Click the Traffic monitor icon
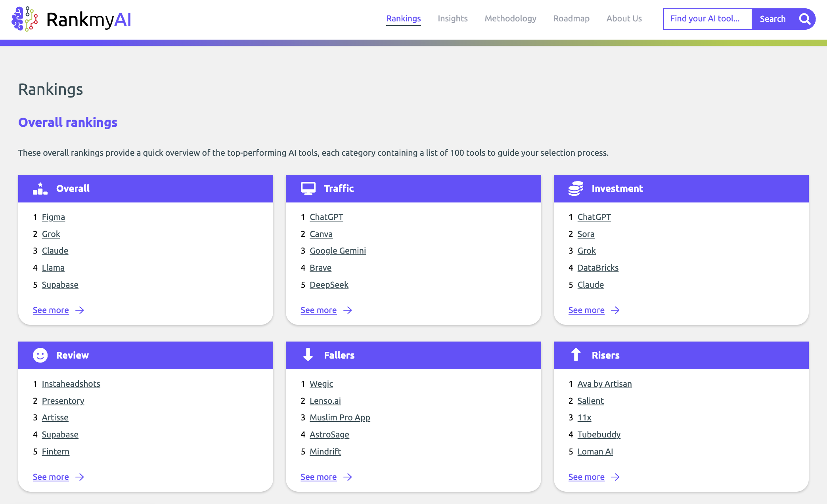This screenshot has height=504, width=827. (308, 189)
